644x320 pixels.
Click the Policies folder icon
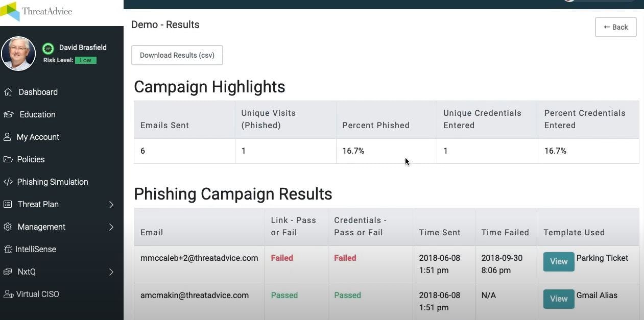(x=8, y=159)
